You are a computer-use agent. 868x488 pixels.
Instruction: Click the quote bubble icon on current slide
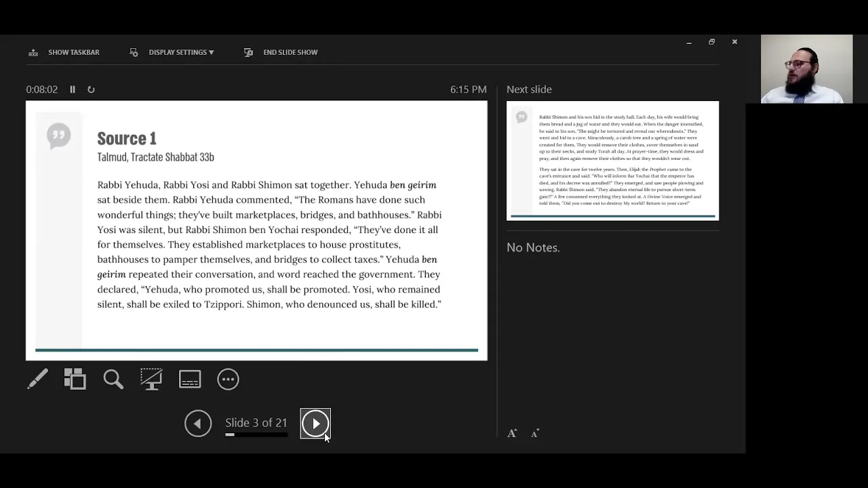click(58, 136)
